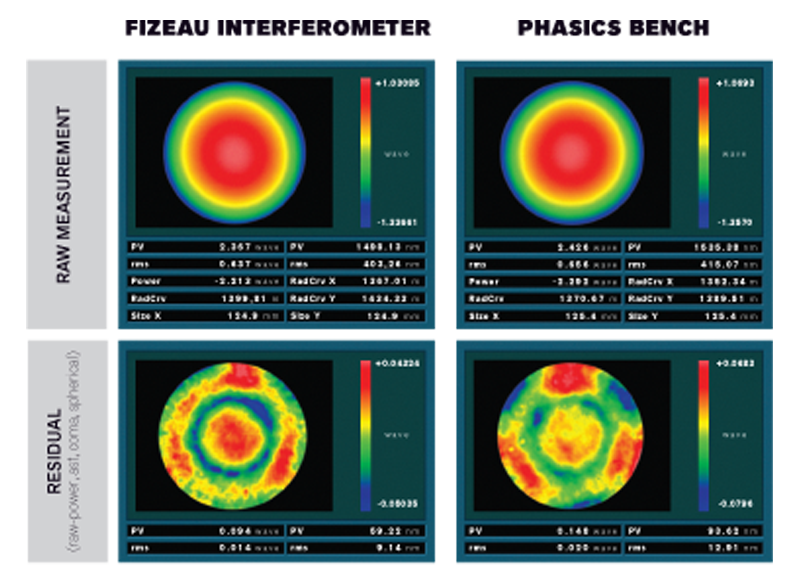Select the RESIDUAL side label
The width and height of the screenshot is (812, 571).
click(54, 451)
